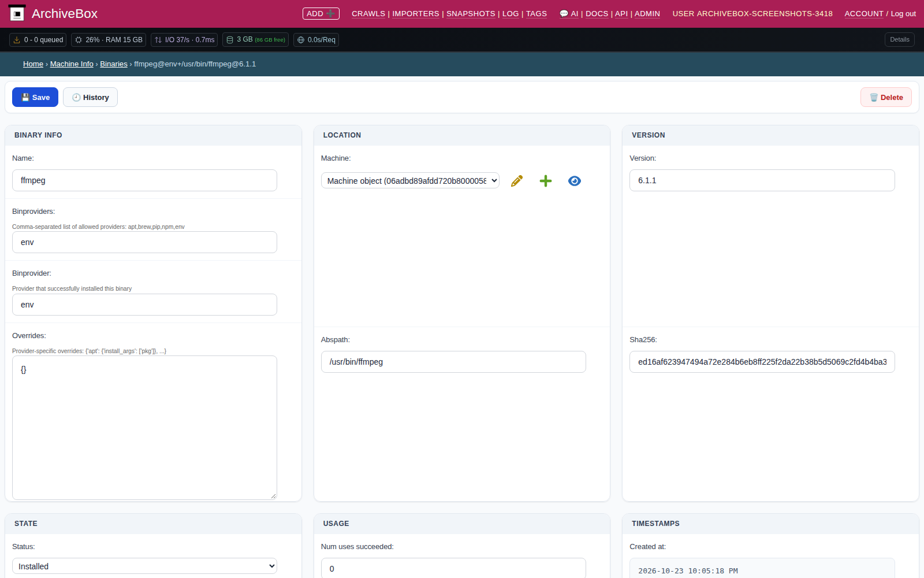Delete this binary entry
This screenshot has width=924, height=578.
(886, 97)
